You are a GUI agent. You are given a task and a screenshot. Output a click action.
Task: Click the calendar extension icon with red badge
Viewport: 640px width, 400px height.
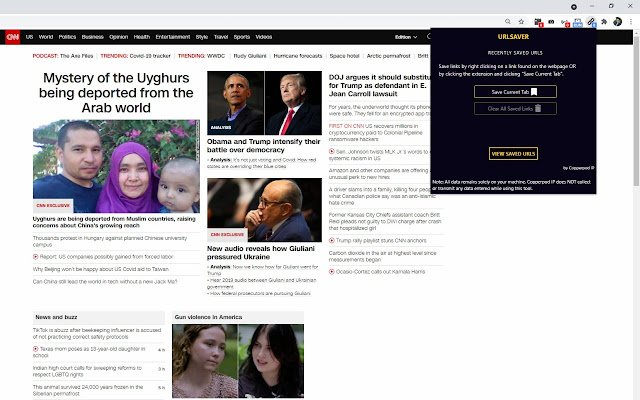coord(538,22)
